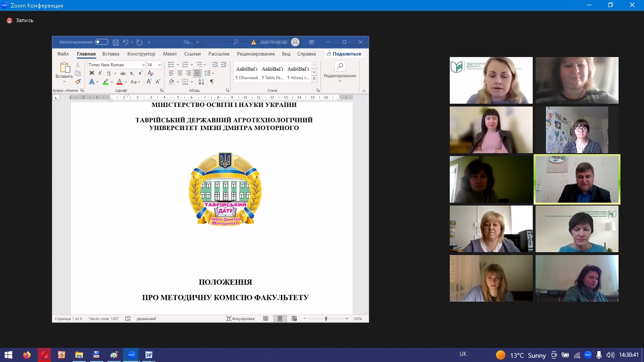Switch to the Рецензирование tab
Screen dimensions: 644x362
[256, 54]
